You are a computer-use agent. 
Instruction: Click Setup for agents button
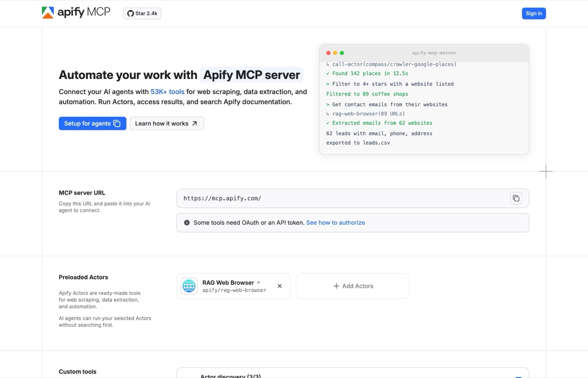(x=92, y=124)
